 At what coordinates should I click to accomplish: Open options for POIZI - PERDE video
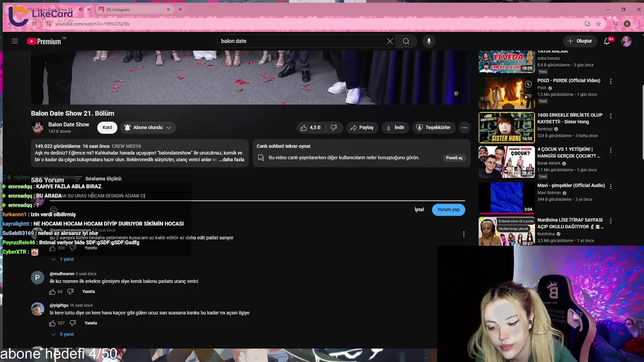611,81
